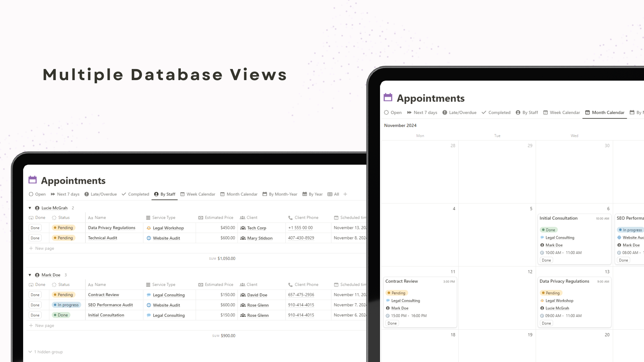This screenshot has width=644, height=362.
Task: Select the By Staff tab in the left window
Action: 165,194
